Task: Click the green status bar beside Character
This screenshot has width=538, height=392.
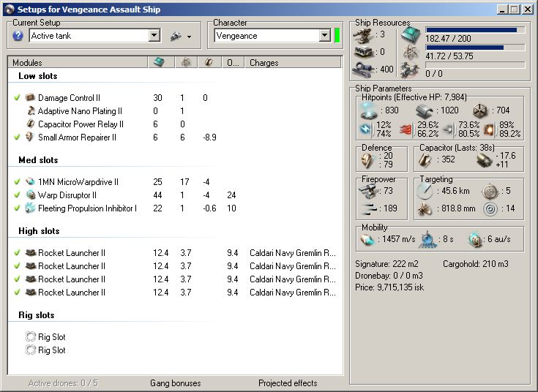Action: (x=337, y=35)
